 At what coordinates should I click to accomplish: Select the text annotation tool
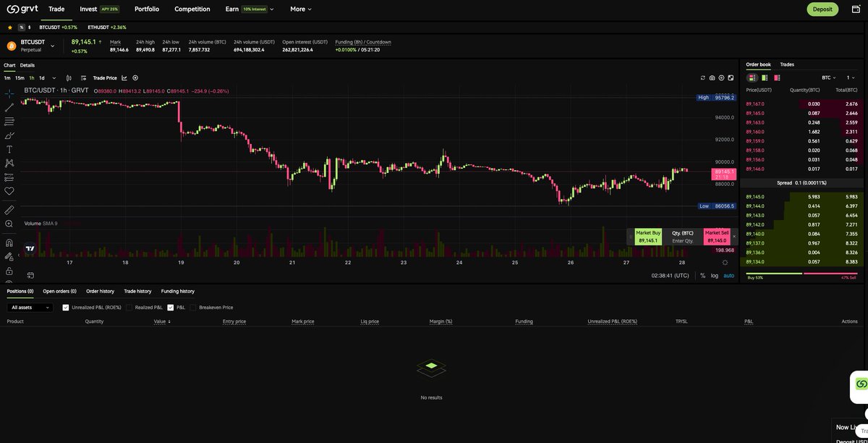(9, 149)
